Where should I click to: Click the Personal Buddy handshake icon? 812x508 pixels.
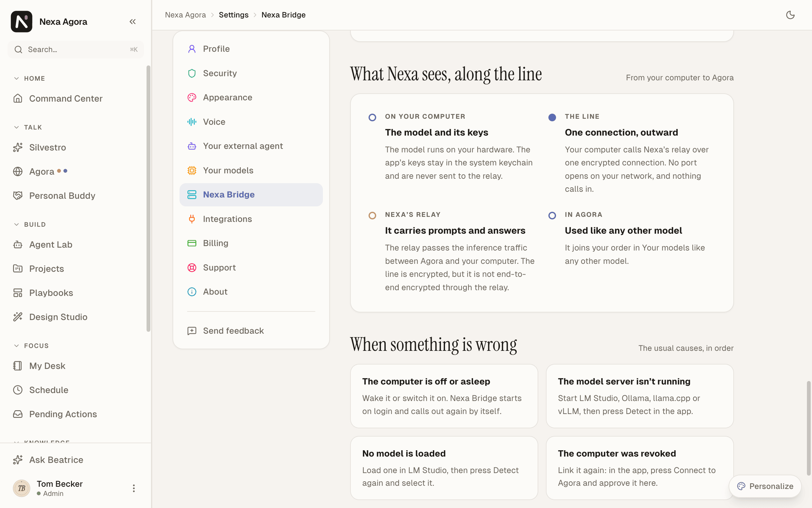pyautogui.click(x=18, y=196)
